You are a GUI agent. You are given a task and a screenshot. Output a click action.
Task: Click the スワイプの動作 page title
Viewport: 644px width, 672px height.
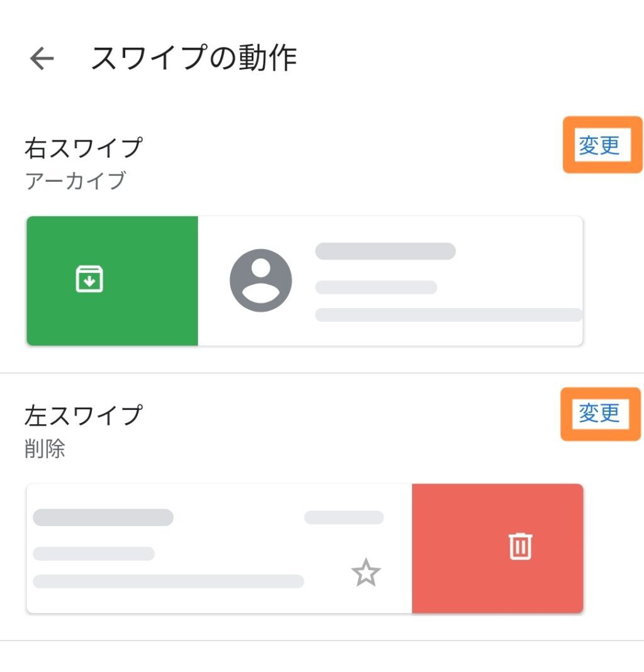(193, 59)
